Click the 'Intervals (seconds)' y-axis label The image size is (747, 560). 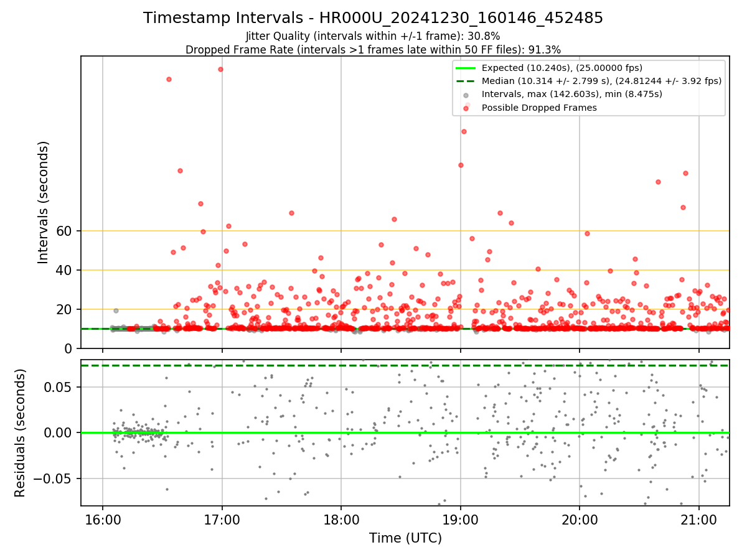coord(43,202)
